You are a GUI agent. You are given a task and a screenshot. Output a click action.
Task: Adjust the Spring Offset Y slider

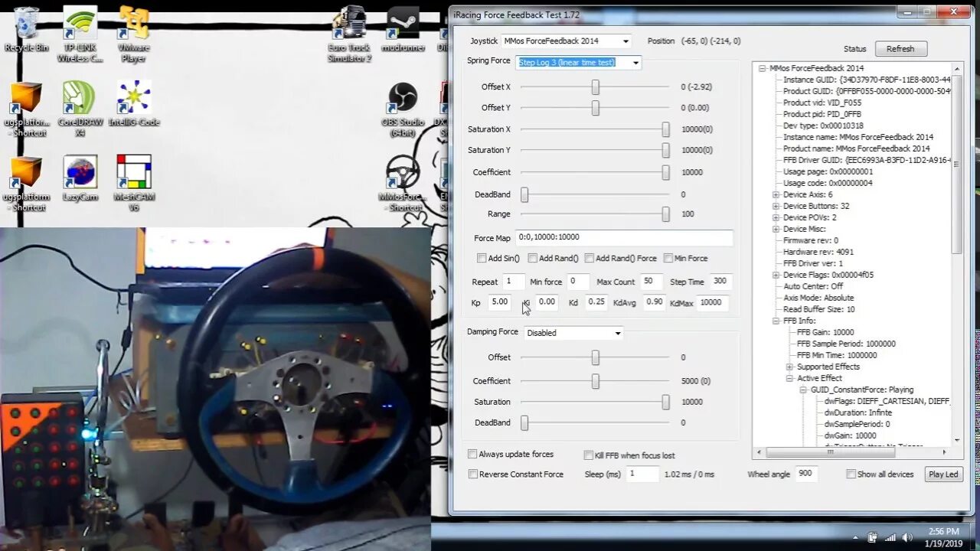coord(595,108)
